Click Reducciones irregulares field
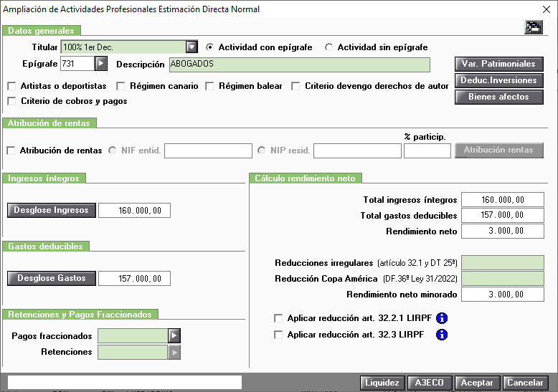 point(503,262)
